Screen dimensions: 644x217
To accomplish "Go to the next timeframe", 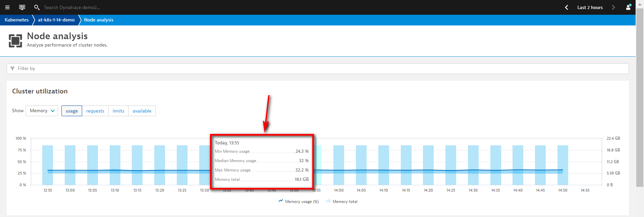I will pyautogui.click(x=613, y=7).
